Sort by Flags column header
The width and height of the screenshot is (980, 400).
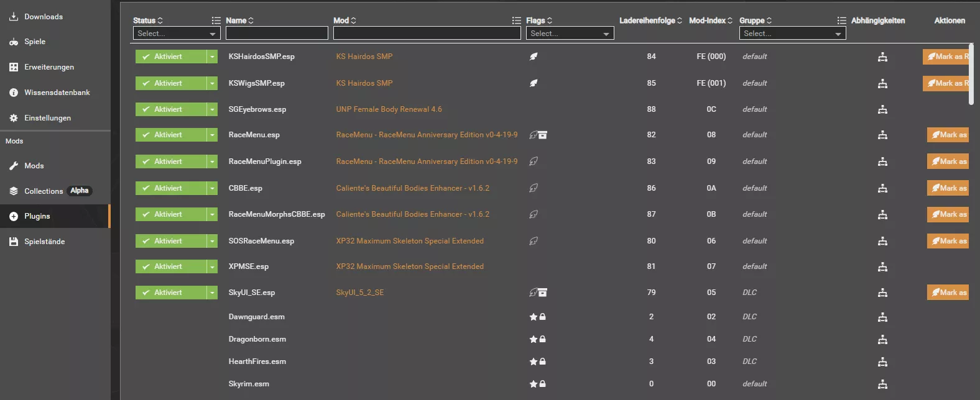539,20
